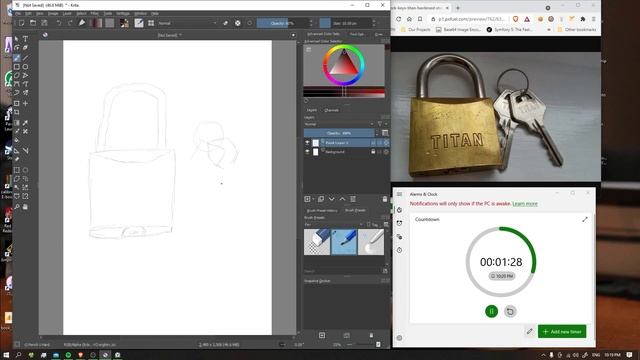
Task: Select the Elliptical Selection tool
Action: point(25,170)
